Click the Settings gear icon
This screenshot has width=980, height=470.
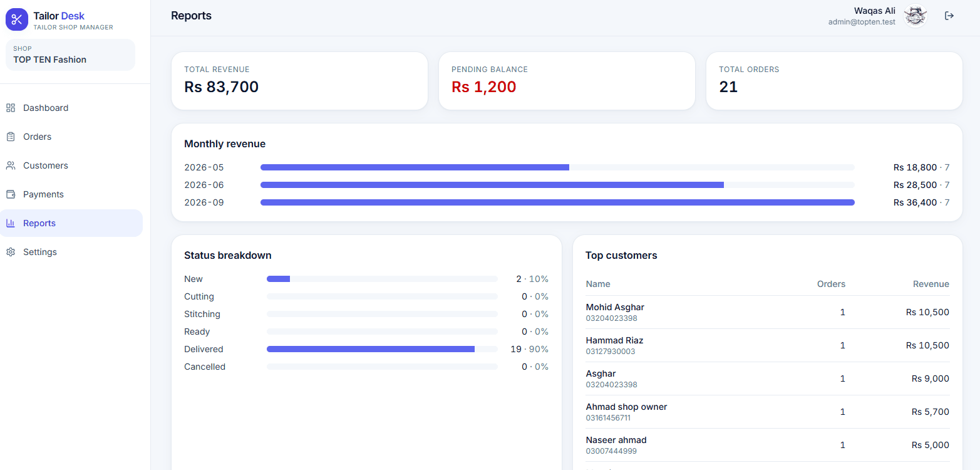(11, 252)
